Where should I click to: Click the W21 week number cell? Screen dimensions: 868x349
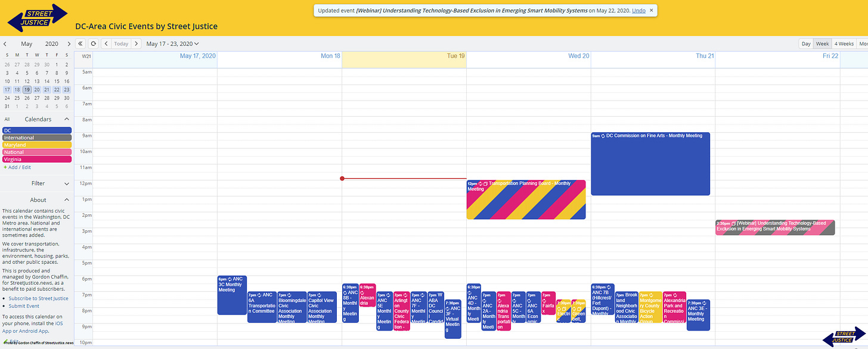pos(86,56)
